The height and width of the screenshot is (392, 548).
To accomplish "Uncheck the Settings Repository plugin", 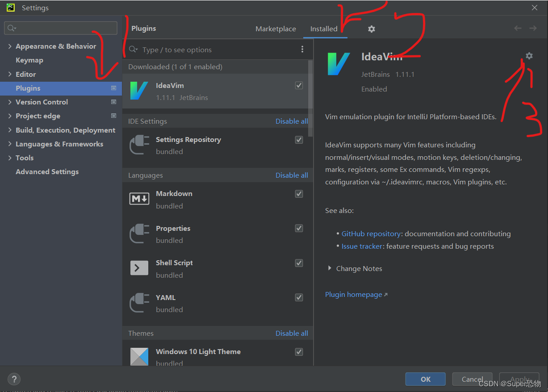I will (x=299, y=140).
